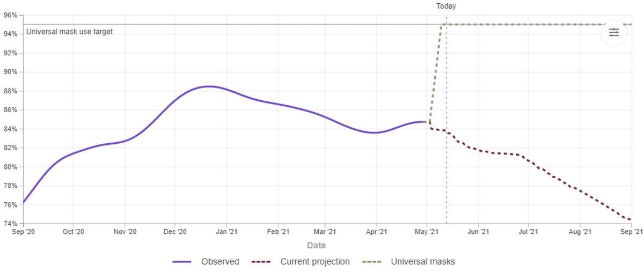Toggle the Universal masks legend label
Viewport: 644px width, 272px height.
click(x=423, y=262)
